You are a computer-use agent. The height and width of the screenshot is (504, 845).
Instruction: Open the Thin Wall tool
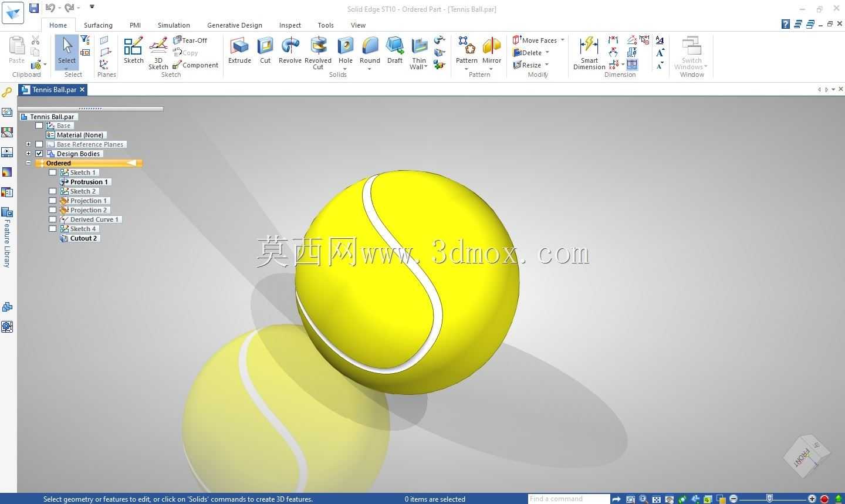click(x=419, y=53)
